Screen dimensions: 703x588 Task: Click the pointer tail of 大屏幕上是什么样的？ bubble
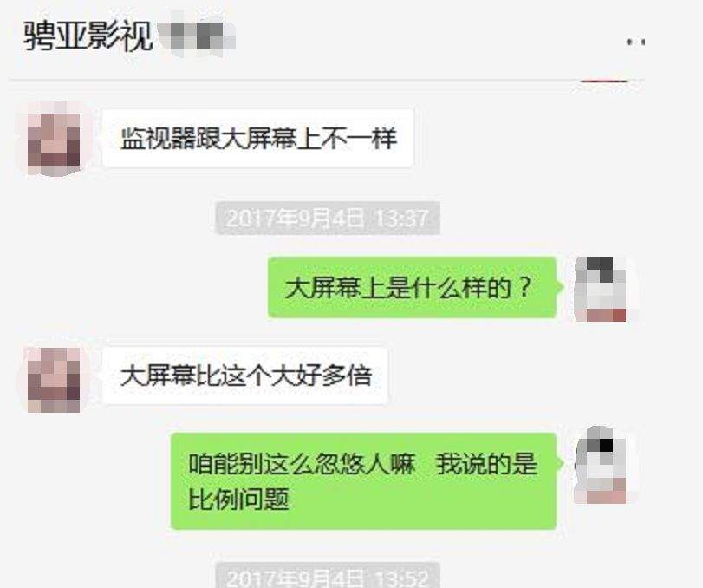(560, 287)
